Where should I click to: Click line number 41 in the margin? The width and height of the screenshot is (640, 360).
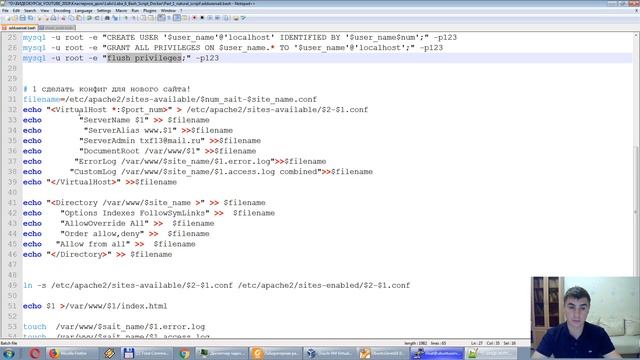12,203
